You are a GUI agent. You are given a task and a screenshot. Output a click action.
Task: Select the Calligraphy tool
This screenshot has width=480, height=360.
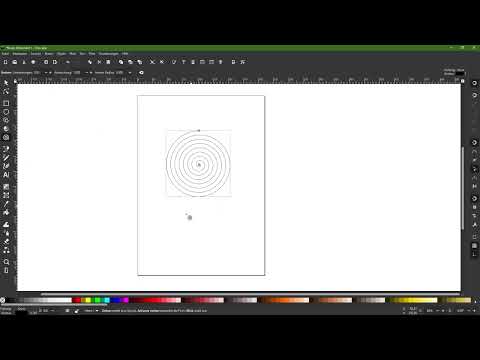6,166
